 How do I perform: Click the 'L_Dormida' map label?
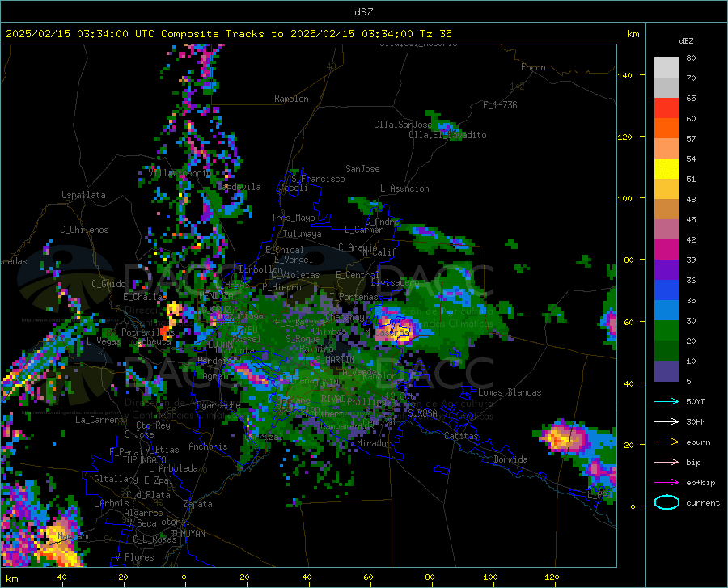pos(506,459)
